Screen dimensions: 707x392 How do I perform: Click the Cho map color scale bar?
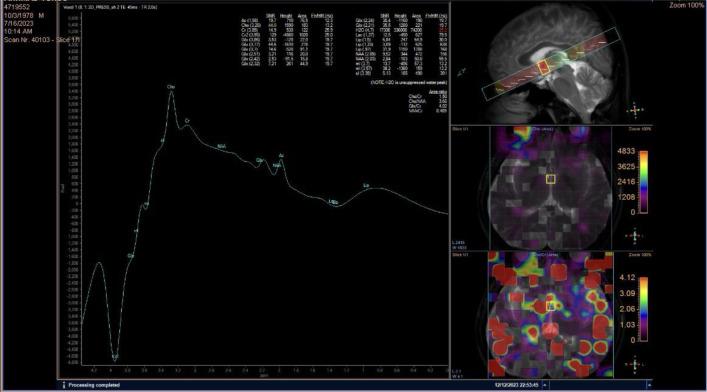(x=643, y=182)
